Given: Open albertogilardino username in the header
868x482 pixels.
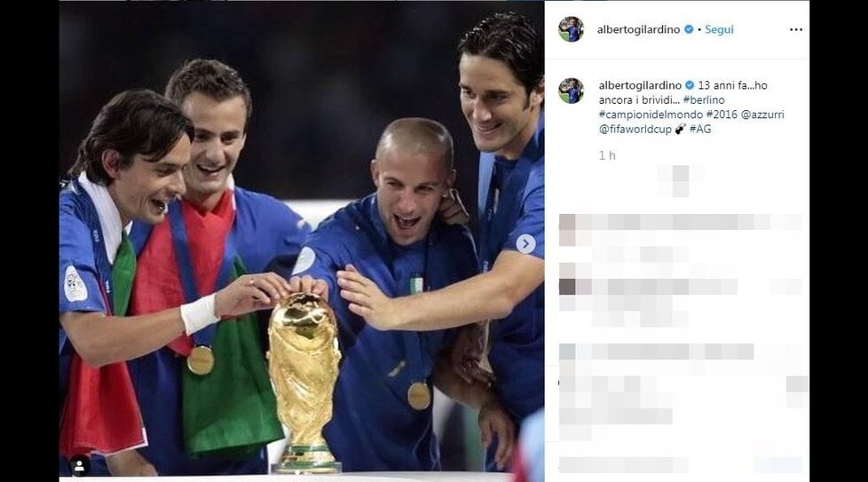Looking at the screenshot, I should click(638, 29).
